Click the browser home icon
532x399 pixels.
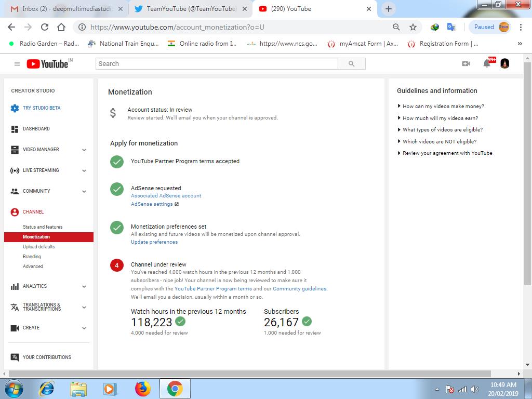(61, 27)
